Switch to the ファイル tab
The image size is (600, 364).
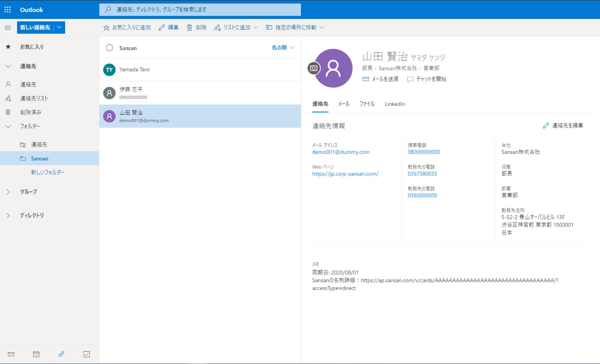(x=367, y=104)
